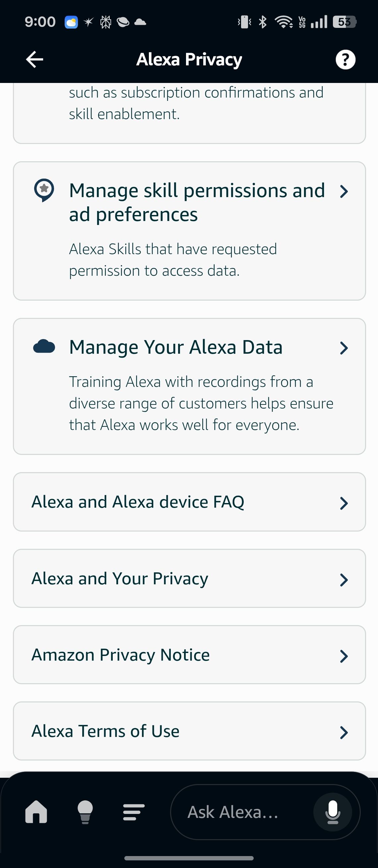This screenshot has height=868, width=378.
Task: View the Amazon Privacy Notice
Action: point(189,655)
